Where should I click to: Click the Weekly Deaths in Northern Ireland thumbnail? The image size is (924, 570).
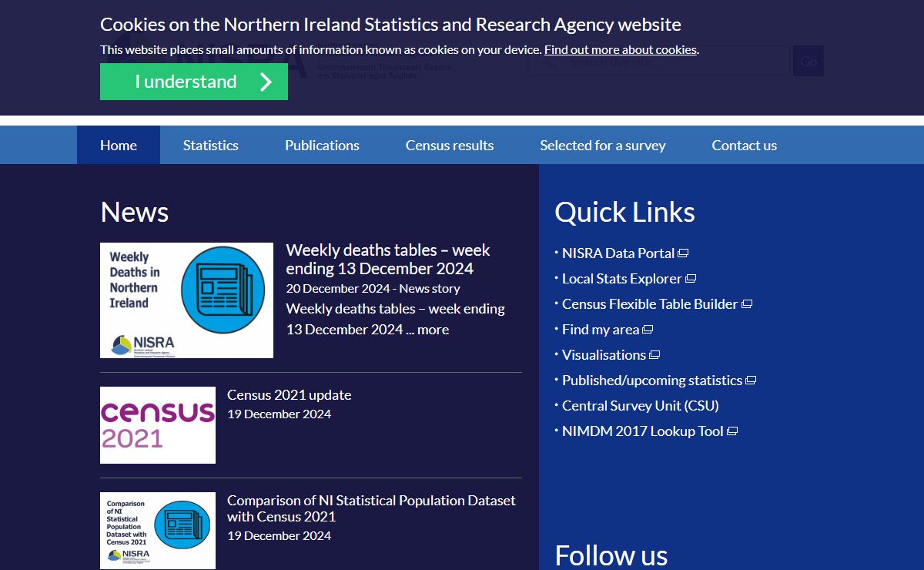coord(186,300)
